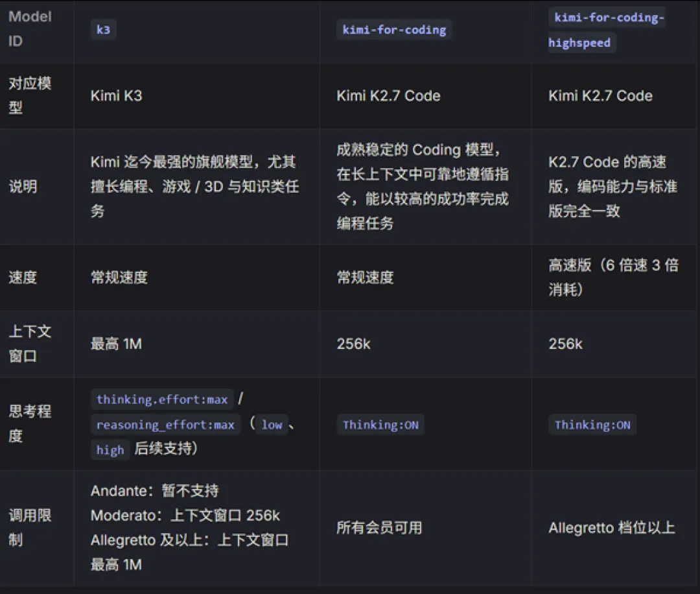
Task: Click the low code tag
Action: pyautogui.click(x=272, y=424)
